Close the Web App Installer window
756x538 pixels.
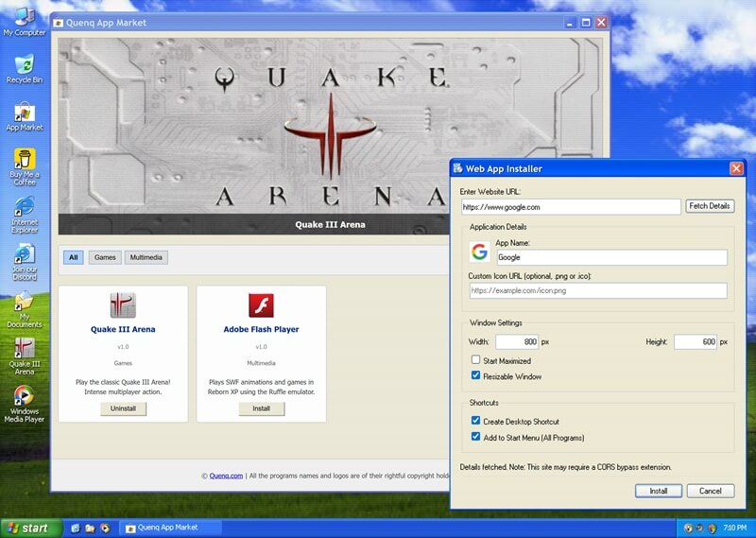click(x=736, y=168)
